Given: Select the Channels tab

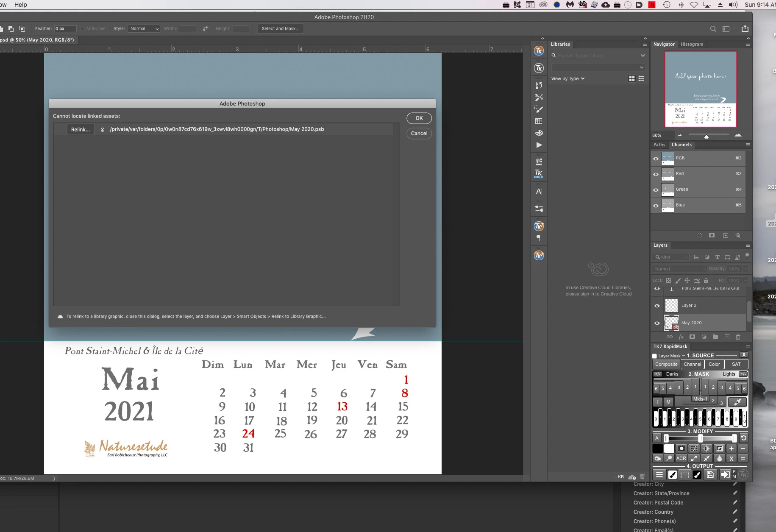Looking at the screenshot, I should [681, 145].
